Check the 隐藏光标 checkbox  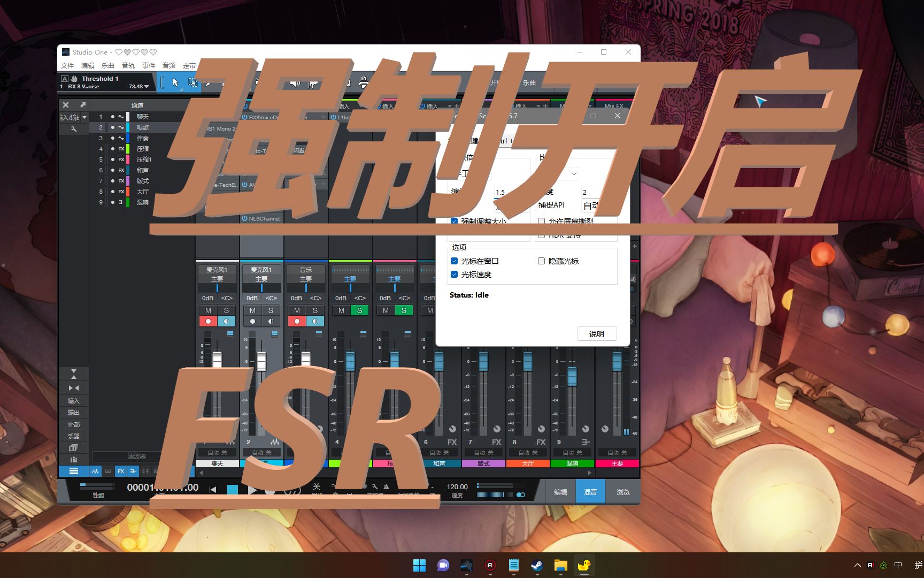541,261
